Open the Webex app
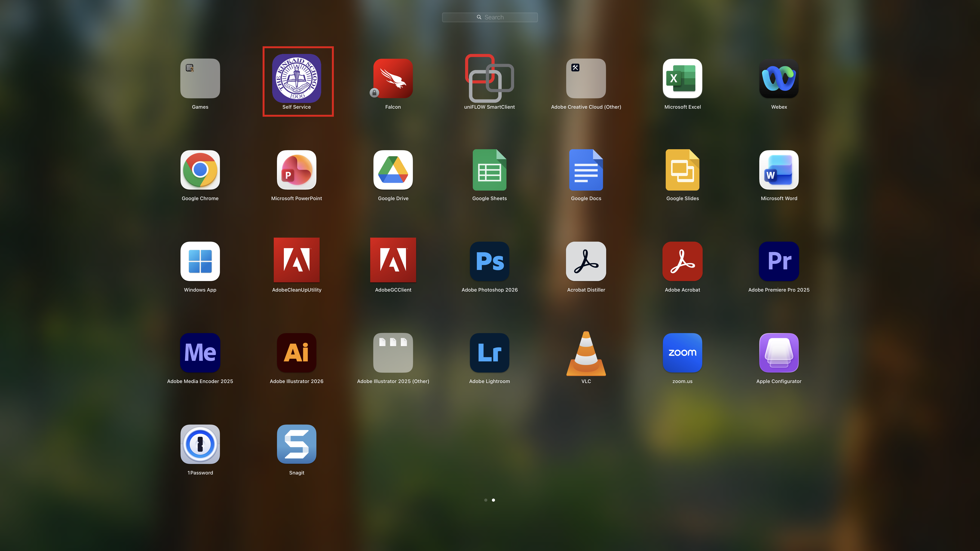The height and width of the screenshot is (551, 980). (779, 78)
